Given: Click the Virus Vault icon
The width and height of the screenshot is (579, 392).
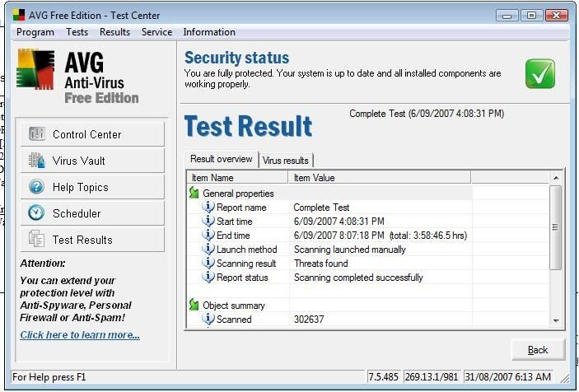Looking at the screenshot, I should point(36,161).
